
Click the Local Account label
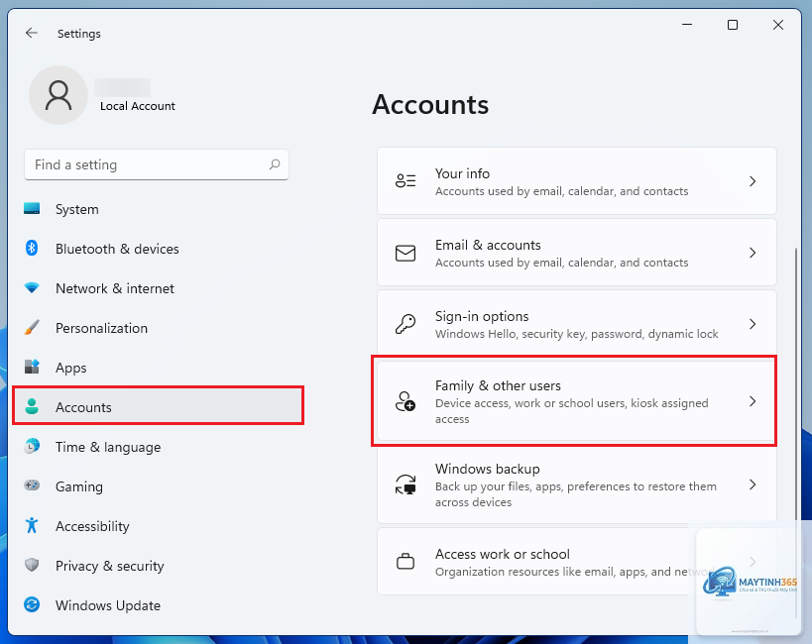(138, 106)
